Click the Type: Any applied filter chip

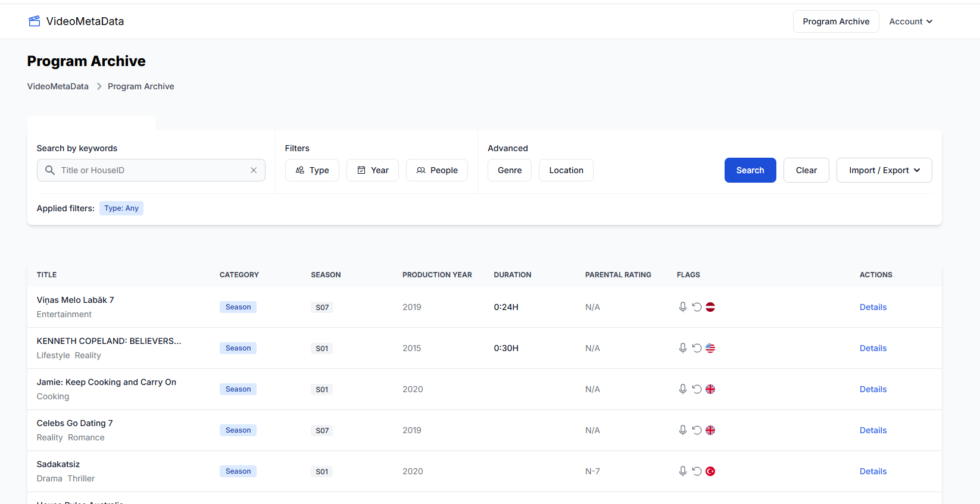coord(121,208)
